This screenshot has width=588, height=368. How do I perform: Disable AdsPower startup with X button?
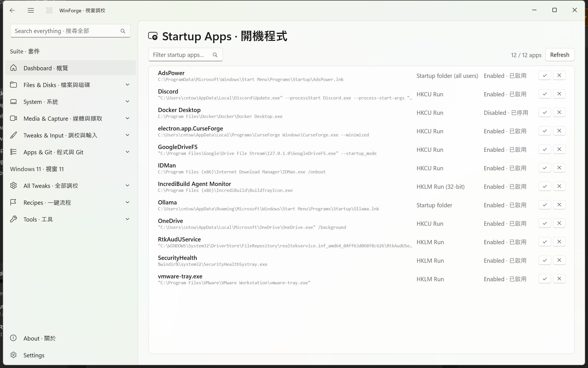click(x=559, y=75)
